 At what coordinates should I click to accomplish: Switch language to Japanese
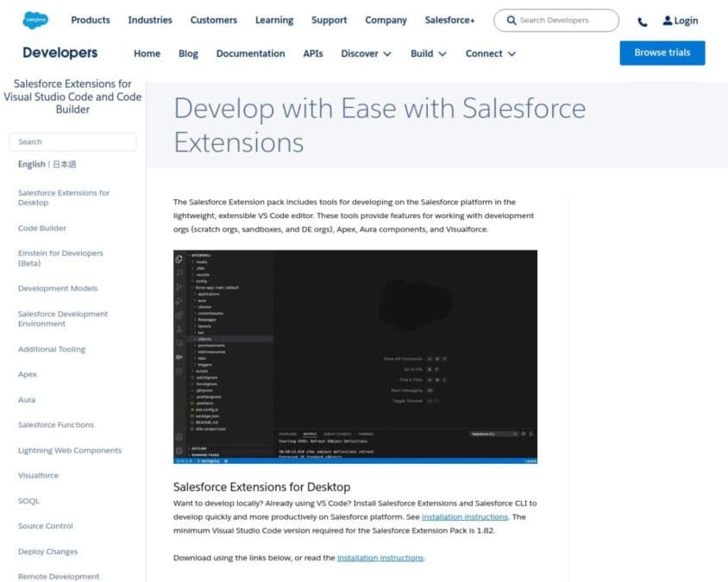tap(64, 165)
